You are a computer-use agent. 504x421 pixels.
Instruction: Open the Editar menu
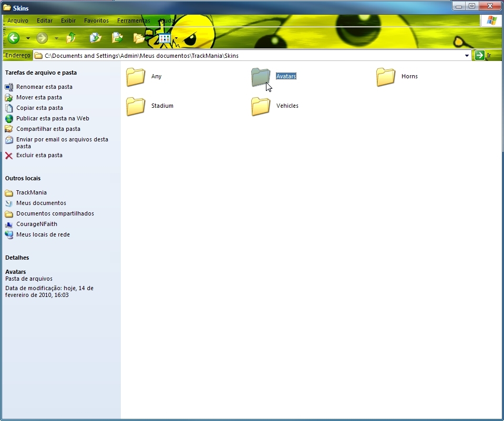tap(44, 20)
